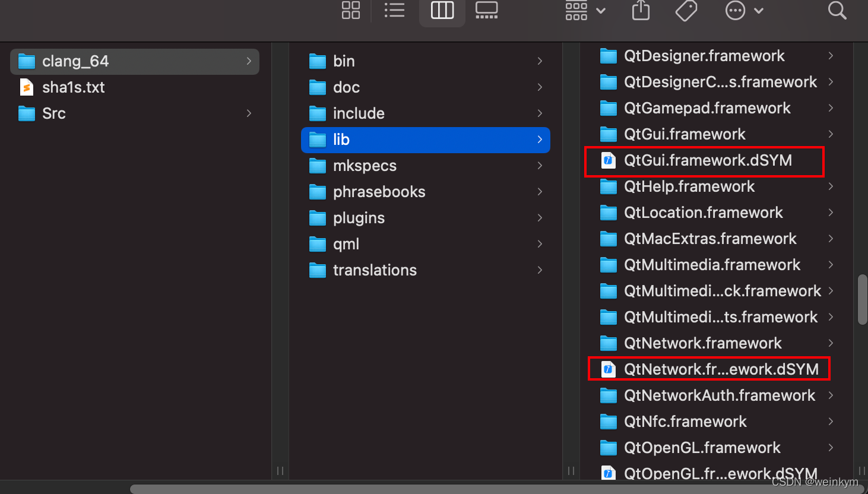Expand the clang_64 folder chevron
Image resolution: width=868 pixels, height=494 pixels.
tap(249, 61)
